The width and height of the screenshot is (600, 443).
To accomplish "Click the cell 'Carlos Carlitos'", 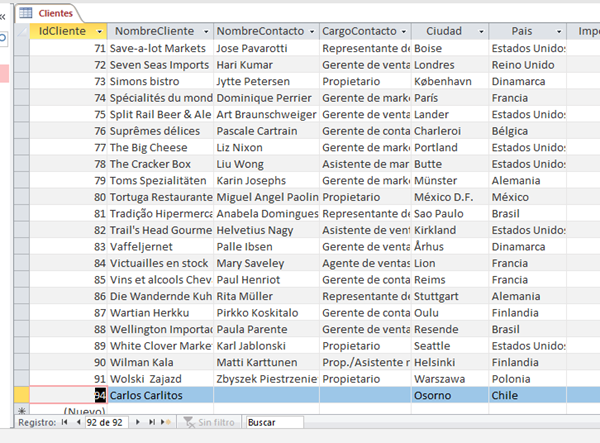I will 160,395.
